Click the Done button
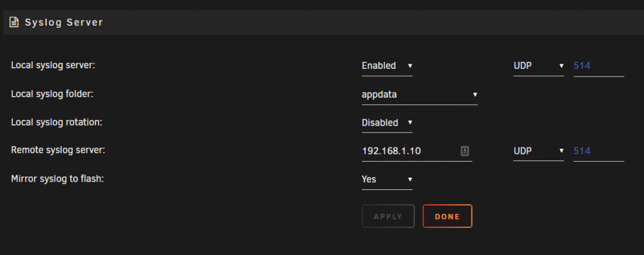644x255 pixels. (448, 216)
